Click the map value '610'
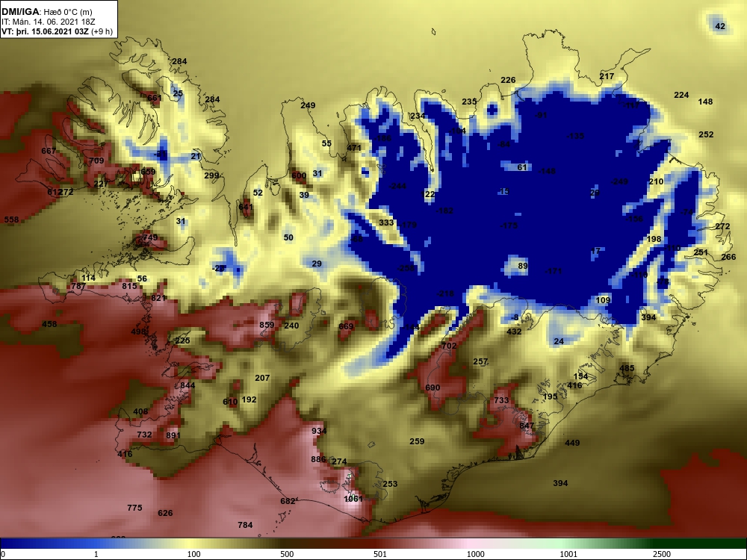The image size is (747, 560). coord(230,402)
